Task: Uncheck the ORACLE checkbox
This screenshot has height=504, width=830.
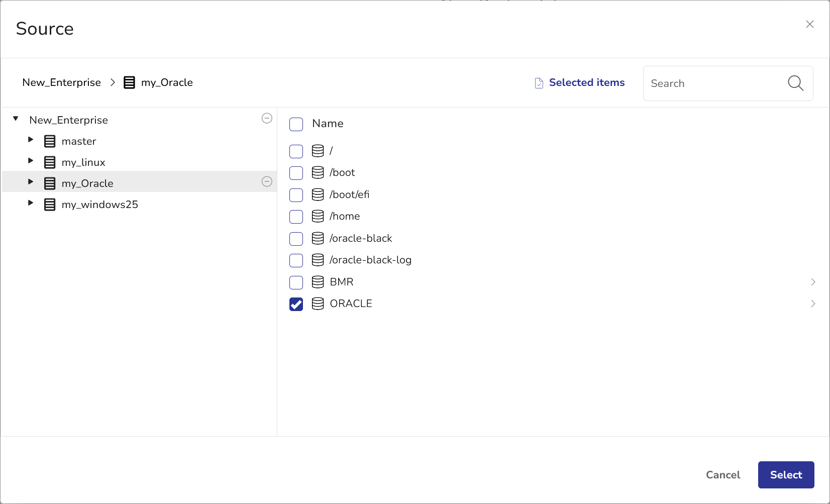Action: pos(296,304)
